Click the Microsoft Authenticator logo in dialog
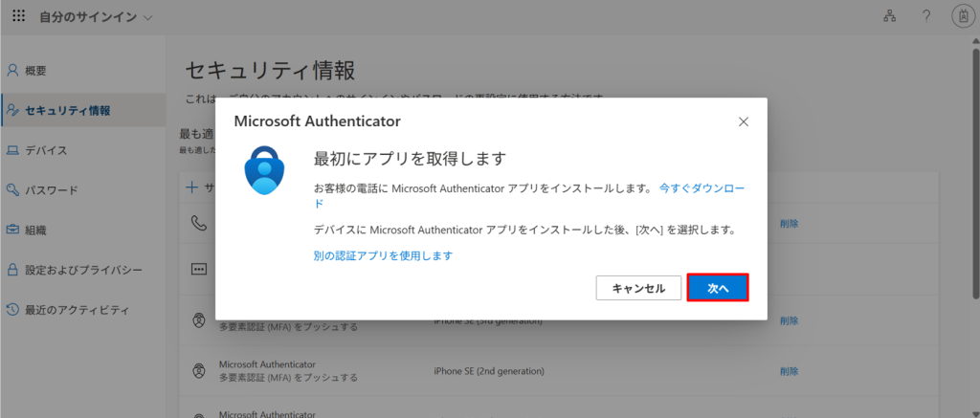 tap(264, 171)
